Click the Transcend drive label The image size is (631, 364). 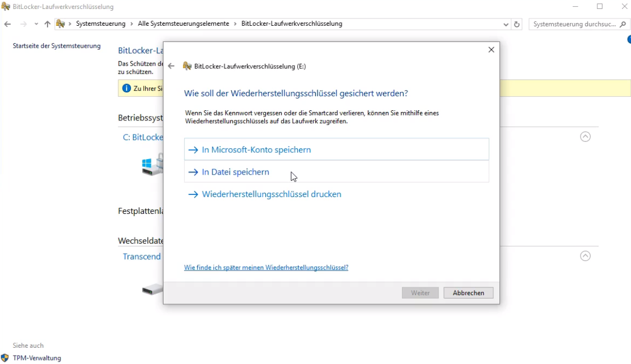[x=142, y=256]
